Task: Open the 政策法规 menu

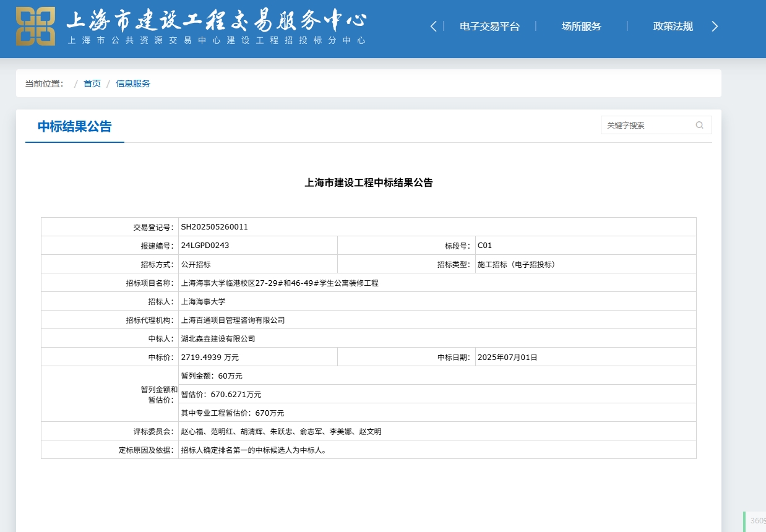Action: click(673, 27)
